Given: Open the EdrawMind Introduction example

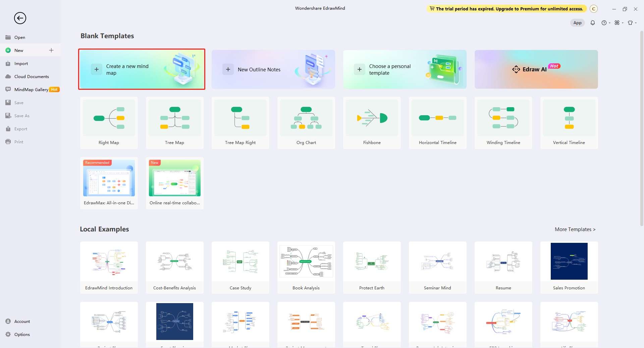Looking at the screenshot, I should [x=109, y=268].
